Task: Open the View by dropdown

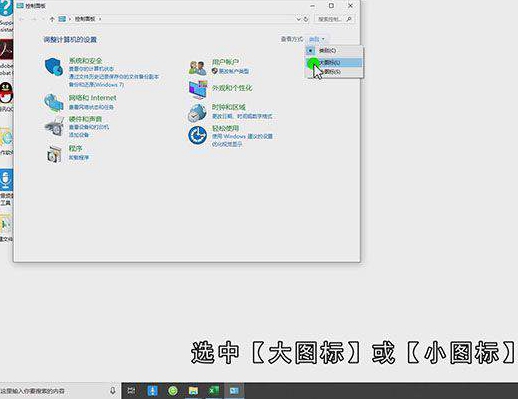Action: [317, 39]
